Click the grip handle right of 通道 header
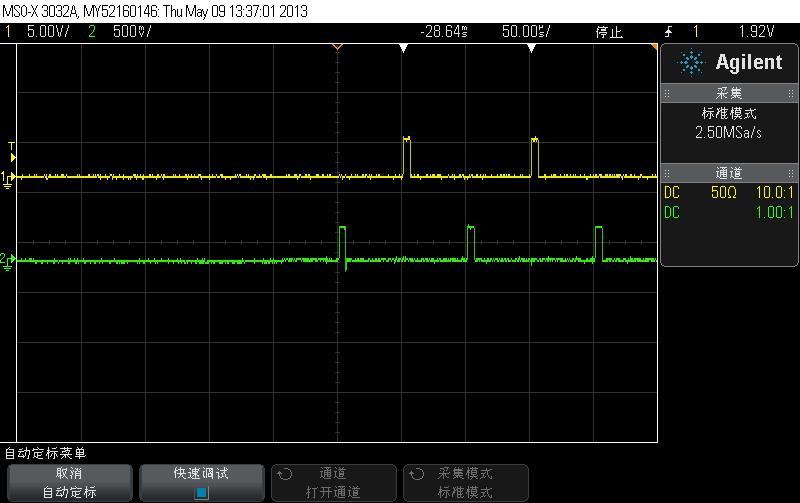 click(791, 173)
